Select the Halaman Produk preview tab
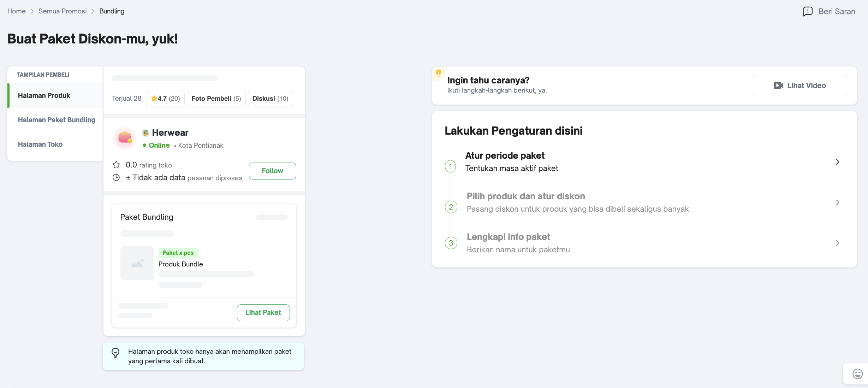Image resolution: width=868 pixels, height=388 pixels. tap(44, 95)
